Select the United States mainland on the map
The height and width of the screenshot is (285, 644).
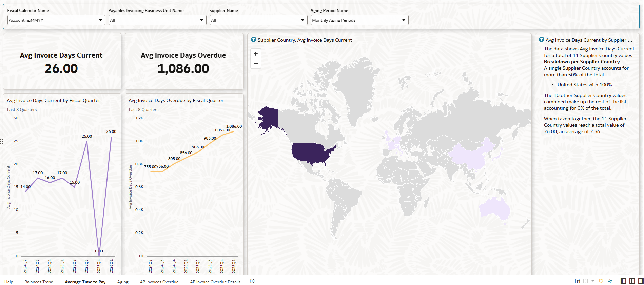click(310, 152)
